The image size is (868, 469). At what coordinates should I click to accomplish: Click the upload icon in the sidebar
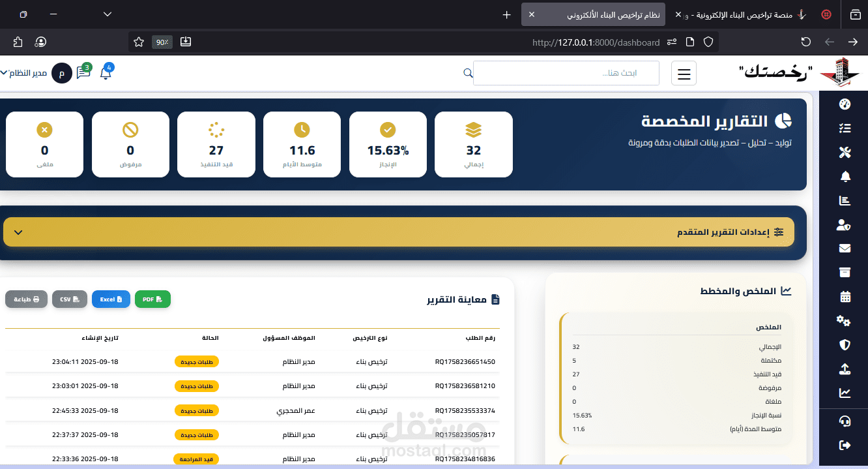[845, 369]
